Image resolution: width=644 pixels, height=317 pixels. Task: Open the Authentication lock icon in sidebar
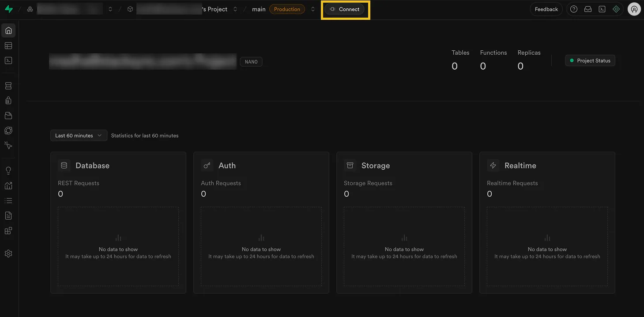(8, 101)
